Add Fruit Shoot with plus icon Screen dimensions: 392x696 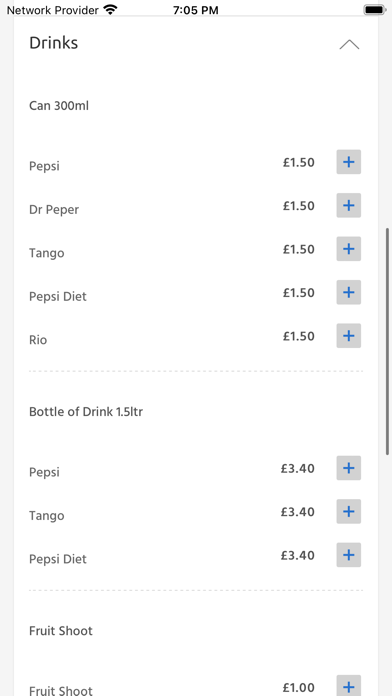[348, 686]
